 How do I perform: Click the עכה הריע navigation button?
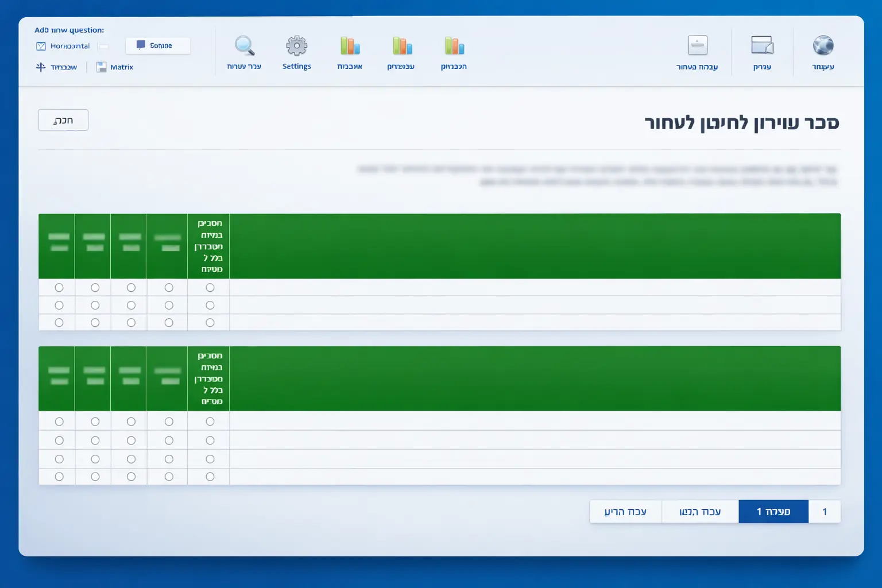[625, 511]
